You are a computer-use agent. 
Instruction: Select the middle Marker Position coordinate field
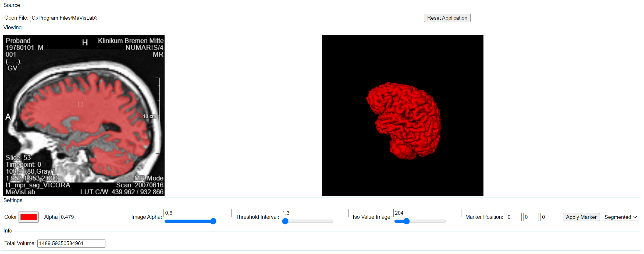click(531, 217)
